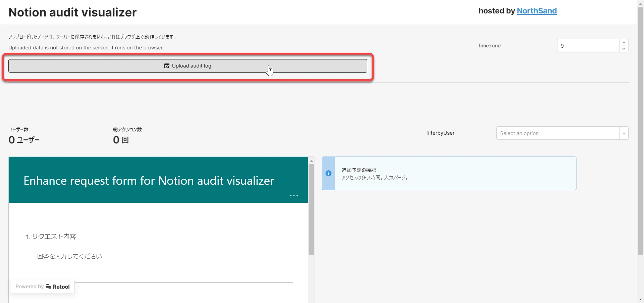
Task: Click the info icon in notice box
Action: pyautogui.click(x=329, y=173)
